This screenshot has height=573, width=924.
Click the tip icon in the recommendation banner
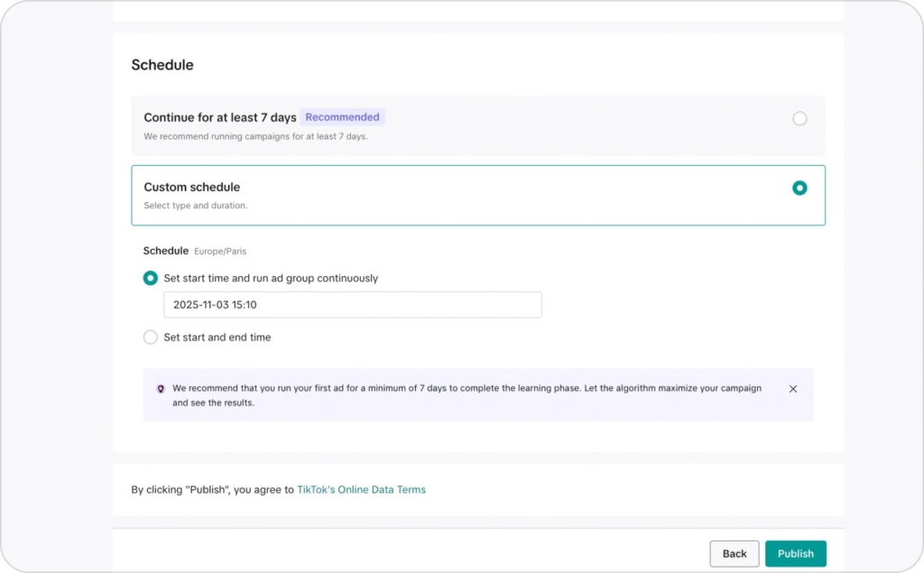(161, 389)
